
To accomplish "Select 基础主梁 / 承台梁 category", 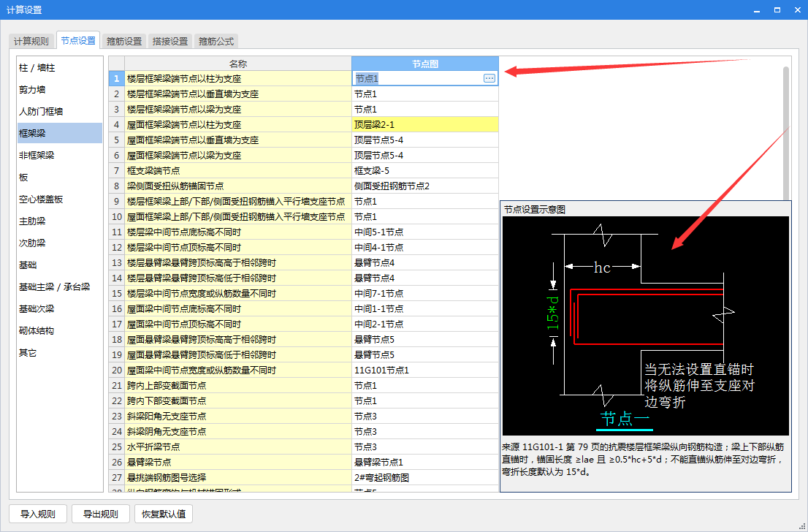I will (x=60, y=286).
